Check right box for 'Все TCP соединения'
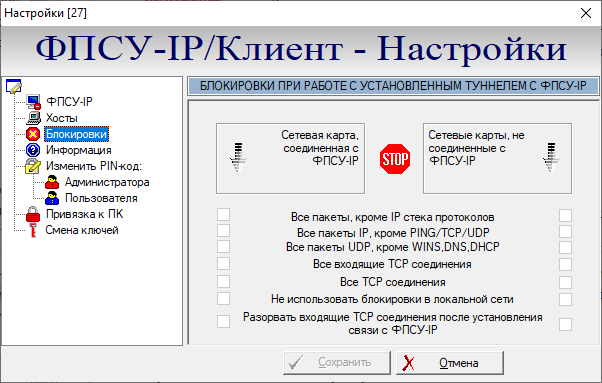Screen dimensions: 602x383 click(565, 282)
